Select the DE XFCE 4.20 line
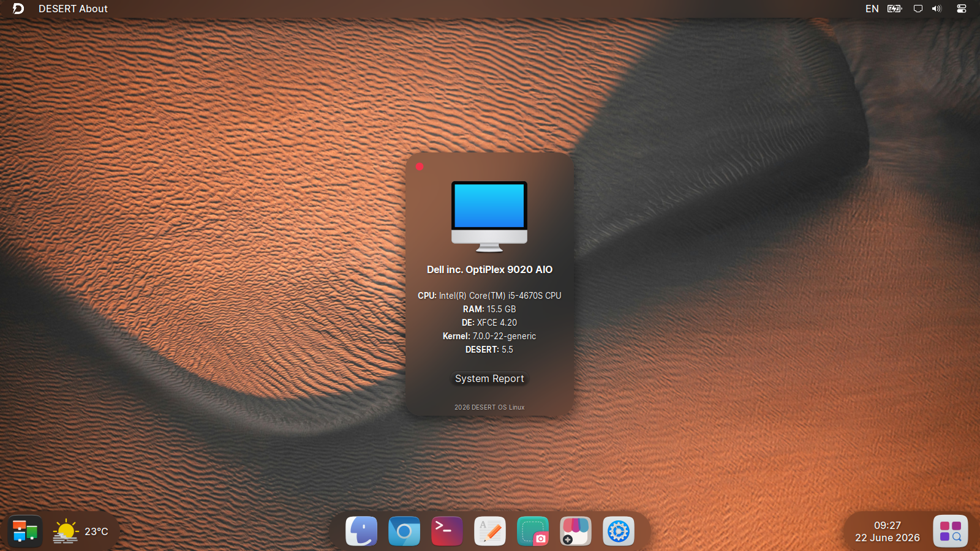This screenshot has width=980, height=551. click(x=489, y=322)
